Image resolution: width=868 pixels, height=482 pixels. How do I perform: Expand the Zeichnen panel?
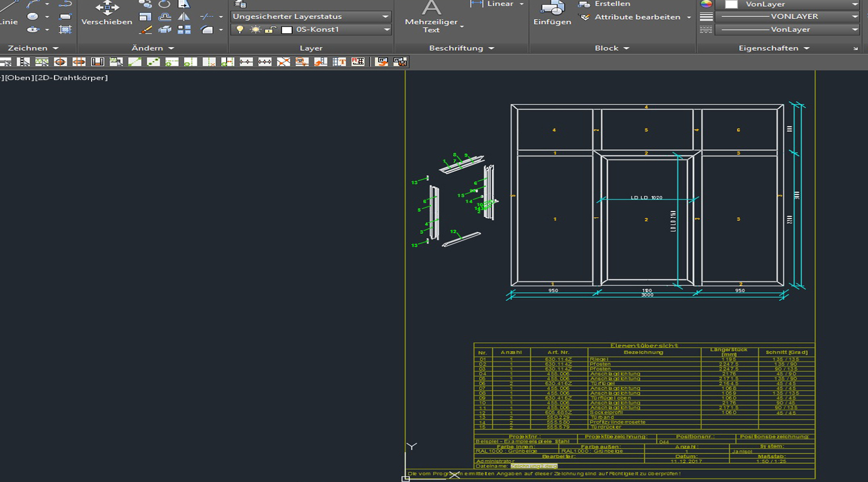[x=33, y=48]
